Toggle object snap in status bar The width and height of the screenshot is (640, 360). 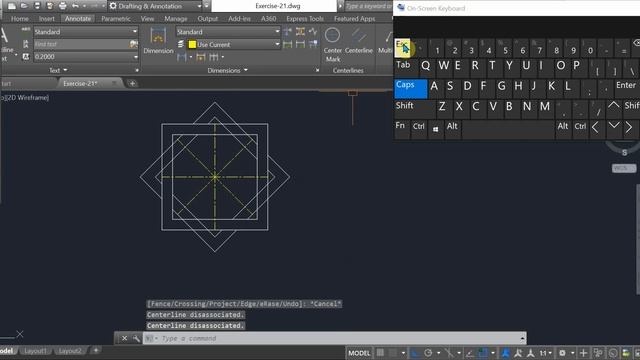(482, 353)
